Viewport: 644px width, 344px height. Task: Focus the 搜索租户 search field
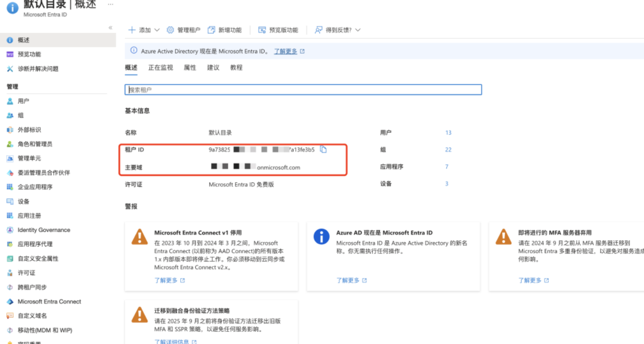pos(303,90)
